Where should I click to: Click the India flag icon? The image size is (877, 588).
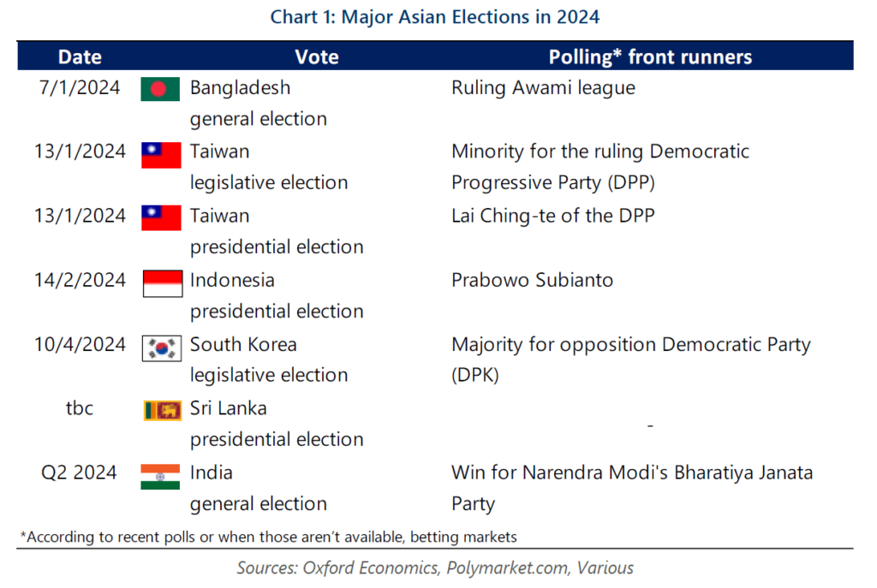(x=160, y=477)
